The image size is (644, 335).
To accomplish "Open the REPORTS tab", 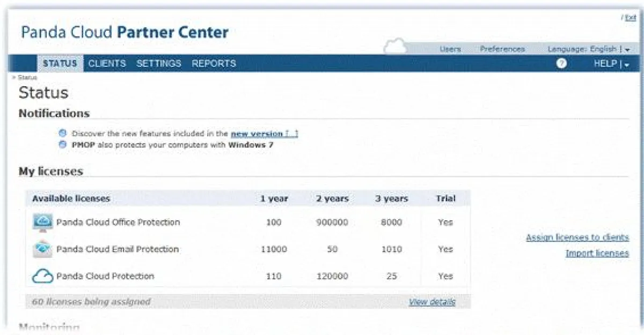I will point(214,63).
